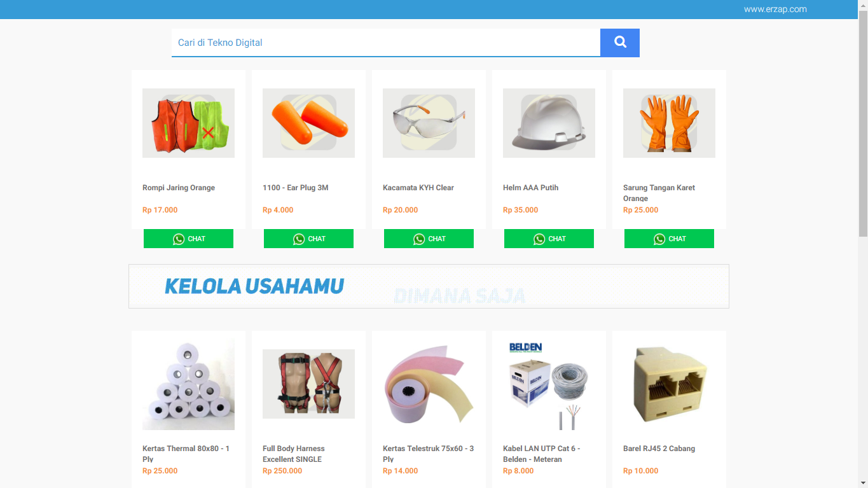Select the orange safety vest product image
The width and height of the screenshot is (868, 488).
(188, 123)
